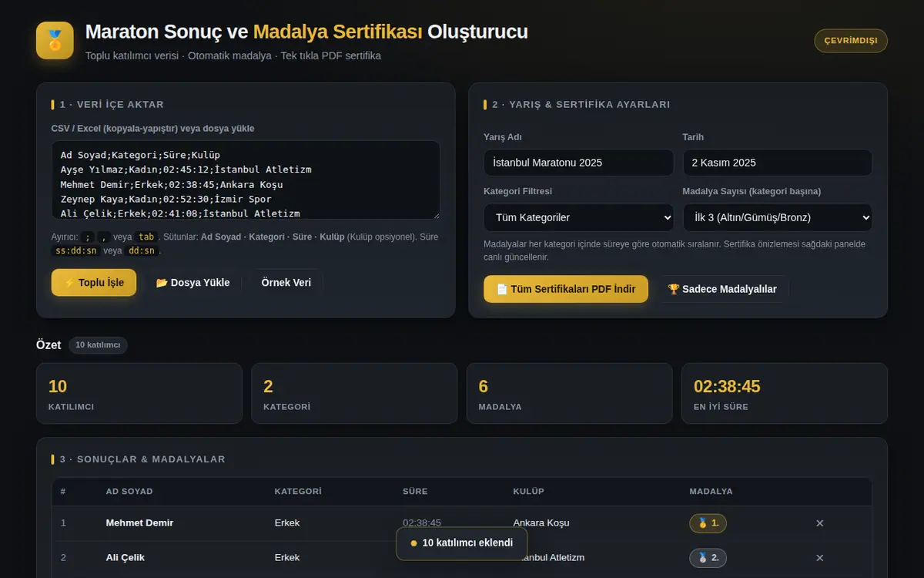Screen dimensions: 924x578
Task: Click the Sadece Madalyalılar button
Action: [x=722, y=289]
